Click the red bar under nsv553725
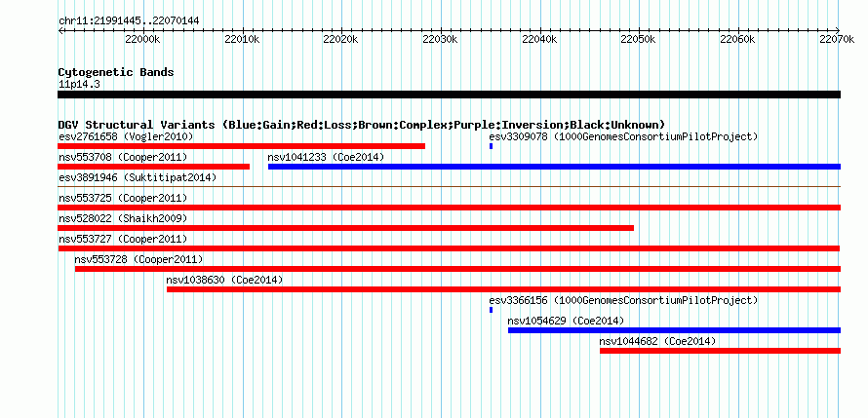This screenshot has width=868, height=418. [x=449, y=208]
